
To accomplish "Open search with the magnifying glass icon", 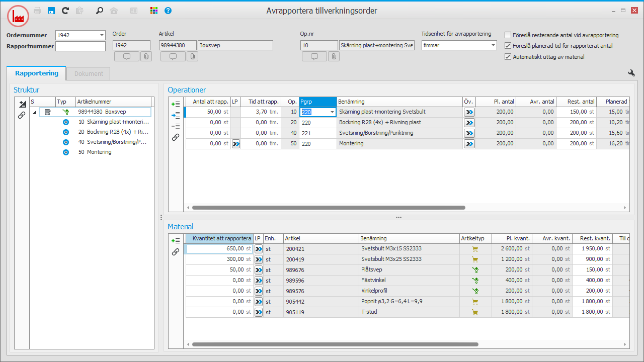I will tap(99, 11).
